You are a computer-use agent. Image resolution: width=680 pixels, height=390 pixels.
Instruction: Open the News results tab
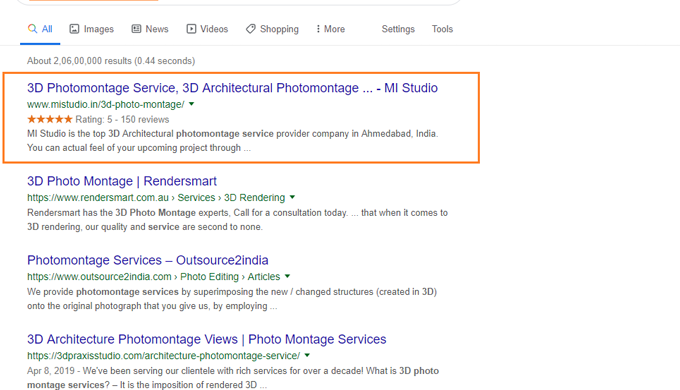point(150,29)
